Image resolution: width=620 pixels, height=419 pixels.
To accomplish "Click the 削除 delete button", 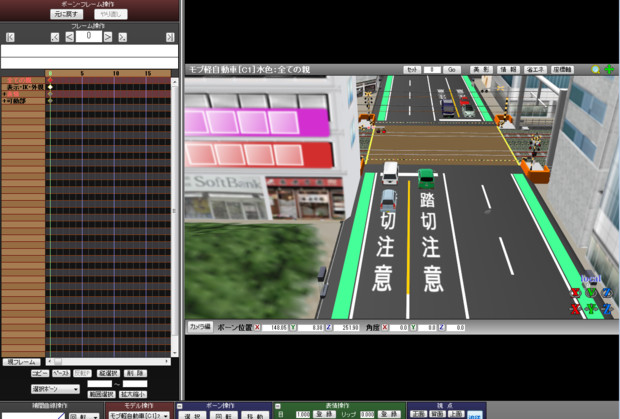I will 135,373.
